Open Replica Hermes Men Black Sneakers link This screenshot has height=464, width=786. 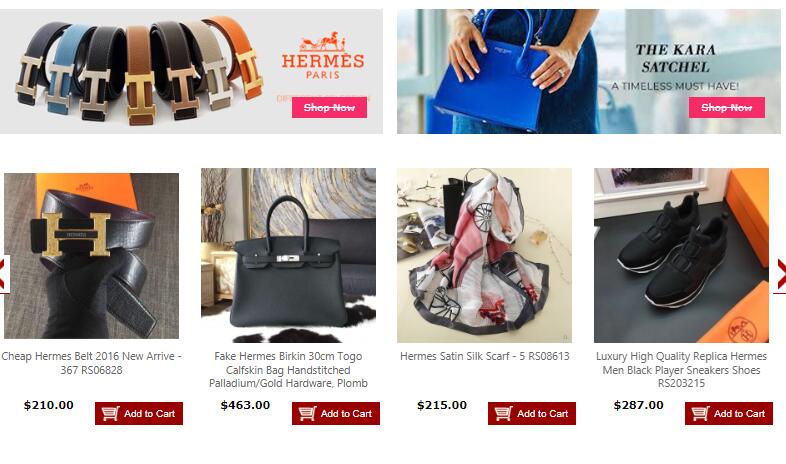point(681,370)
